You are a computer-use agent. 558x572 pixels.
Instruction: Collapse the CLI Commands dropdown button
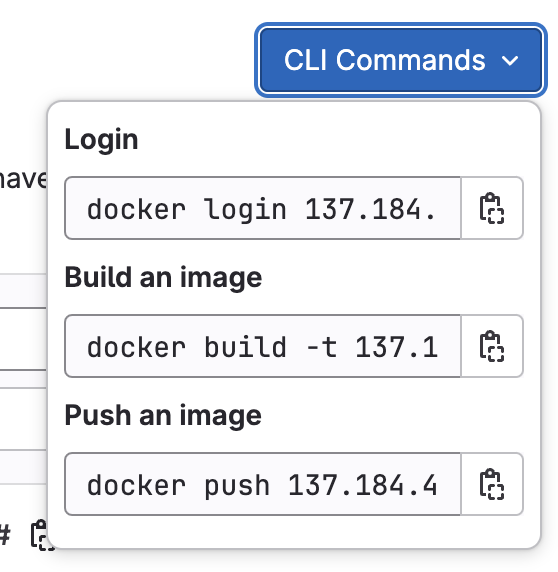point(401,60)
